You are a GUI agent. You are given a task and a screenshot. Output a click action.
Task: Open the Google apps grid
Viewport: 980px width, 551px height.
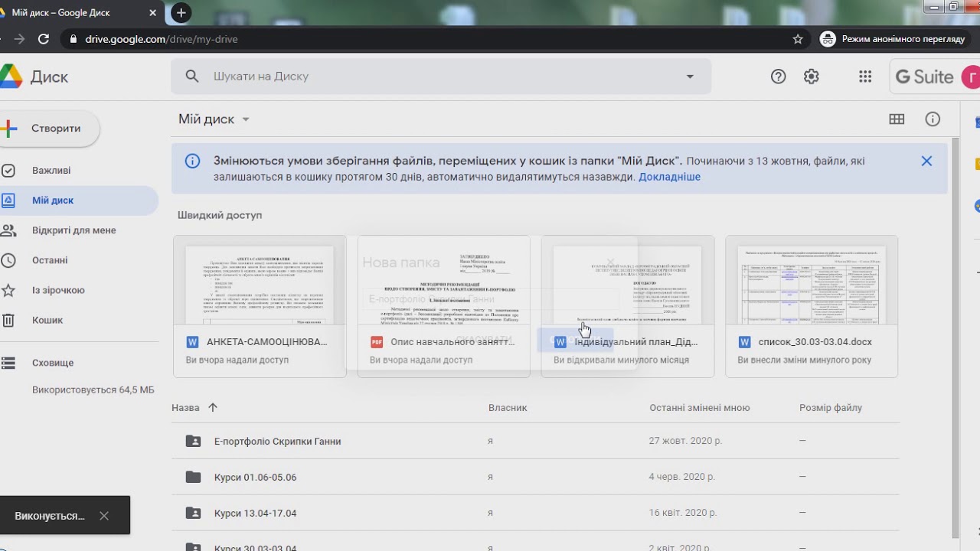pyautogui.click(x=865, y=77)
